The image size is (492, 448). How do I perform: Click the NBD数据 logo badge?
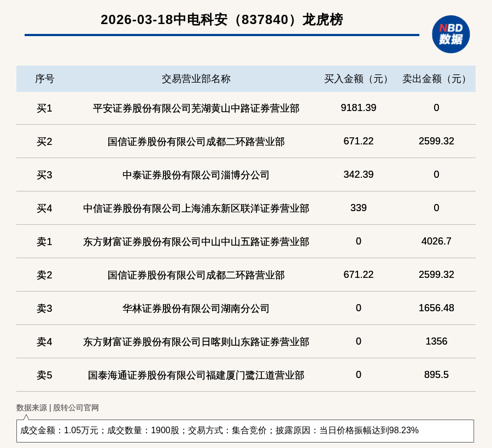click(x=450, y=34)
